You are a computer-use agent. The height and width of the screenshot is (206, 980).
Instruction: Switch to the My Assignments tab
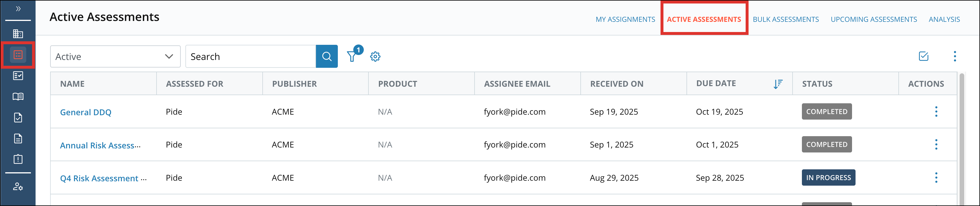click(x=625, y=19)
